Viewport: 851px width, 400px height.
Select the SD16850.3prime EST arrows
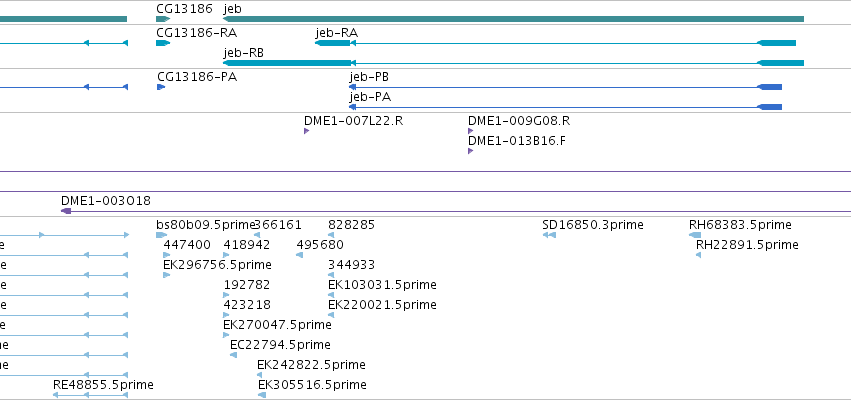pos(549,235)
